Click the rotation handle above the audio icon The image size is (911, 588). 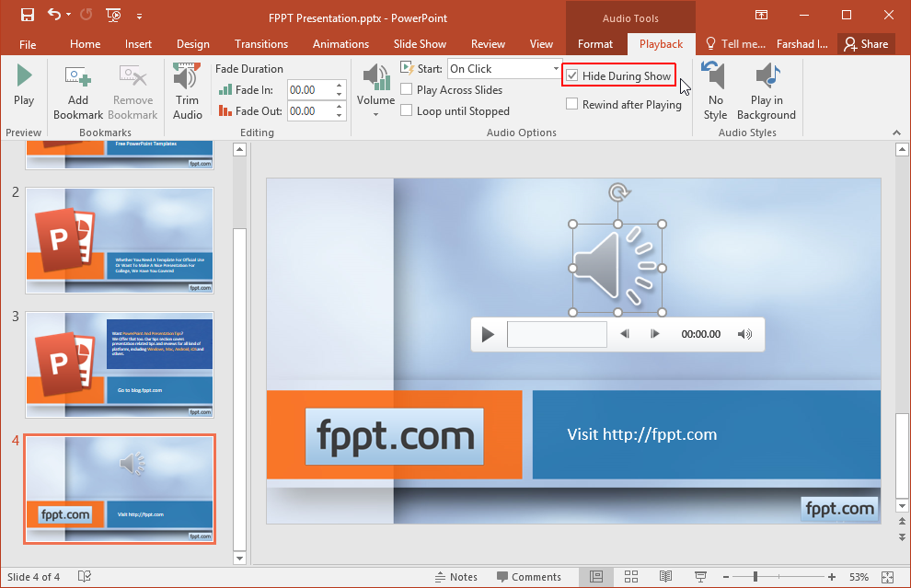(x=619, y=191)
